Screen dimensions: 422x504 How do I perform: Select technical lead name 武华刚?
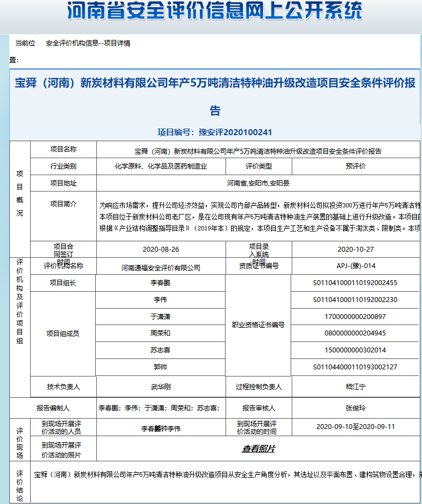pyautogui.click(x=161, y=387)
